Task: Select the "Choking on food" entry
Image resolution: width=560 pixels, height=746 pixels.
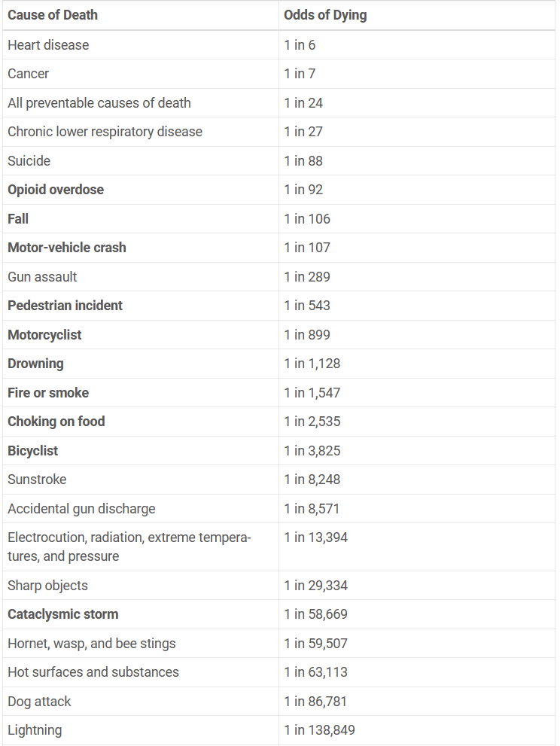Action: pos(56,422)
